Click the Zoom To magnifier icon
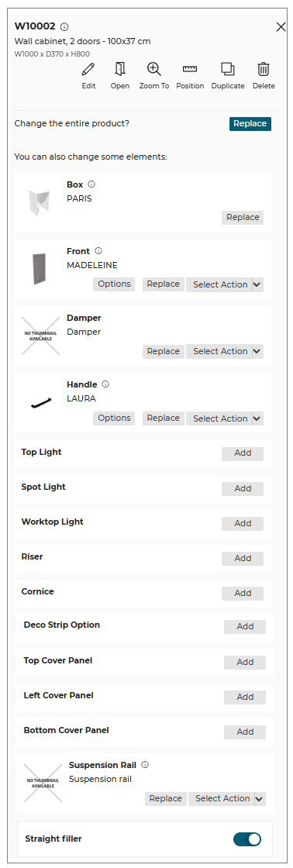Image resolution: width=293 pixels, height=868 pixels. [154, 69]
